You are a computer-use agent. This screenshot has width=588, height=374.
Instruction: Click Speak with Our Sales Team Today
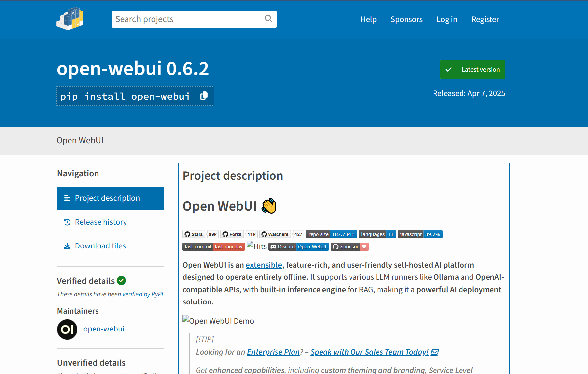pos(369,352)
